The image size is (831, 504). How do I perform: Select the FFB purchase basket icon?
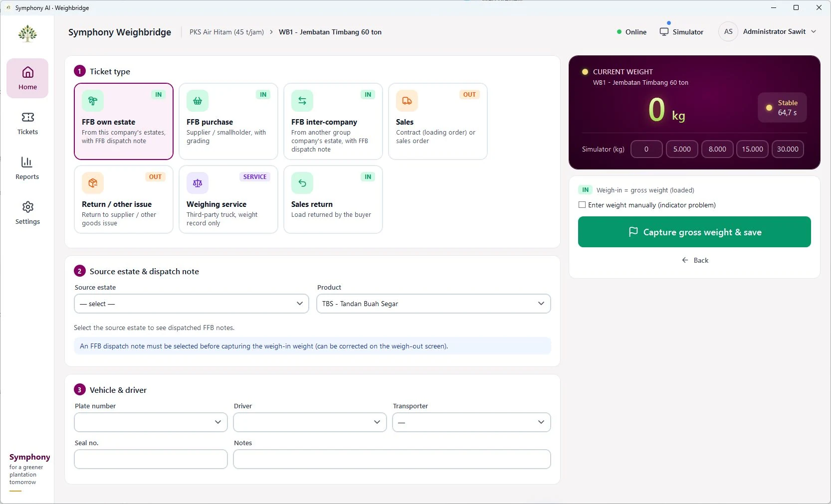click(198, 101)
